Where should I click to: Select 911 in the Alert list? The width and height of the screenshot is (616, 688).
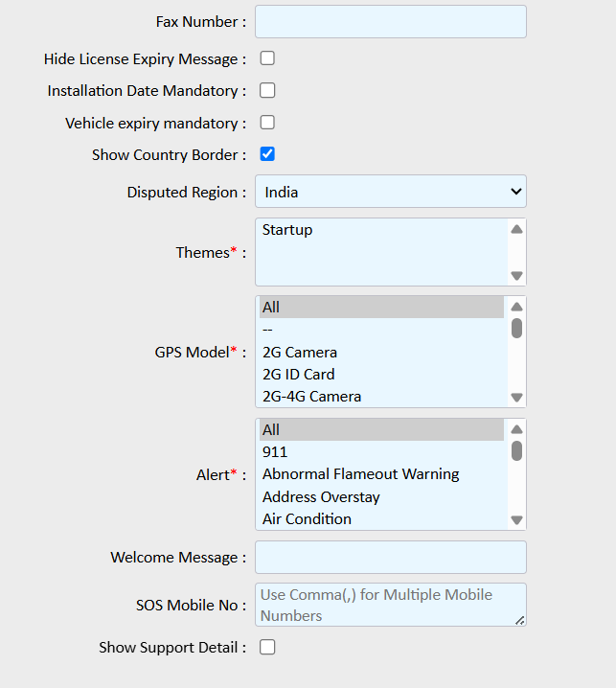[275, 451]
